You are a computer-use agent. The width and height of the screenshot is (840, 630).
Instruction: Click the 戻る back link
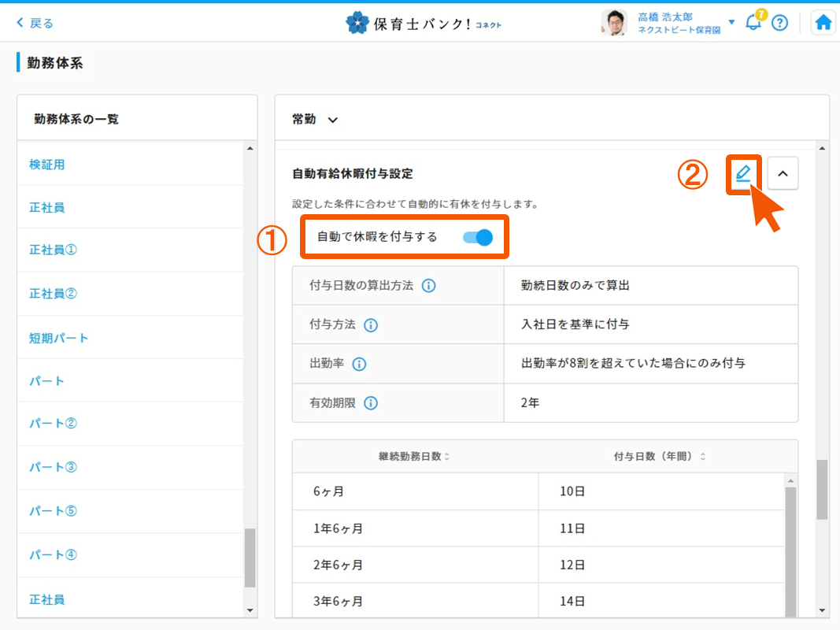(x=35, y=23)
